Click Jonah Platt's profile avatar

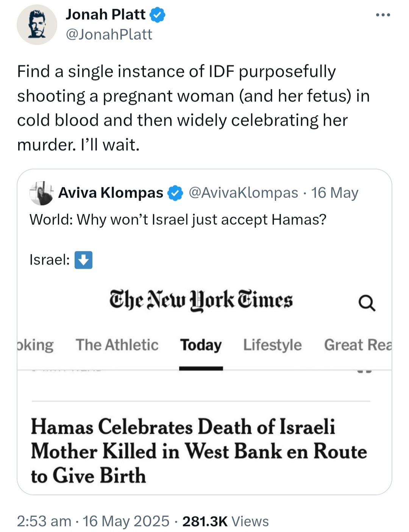click(37, 25)
